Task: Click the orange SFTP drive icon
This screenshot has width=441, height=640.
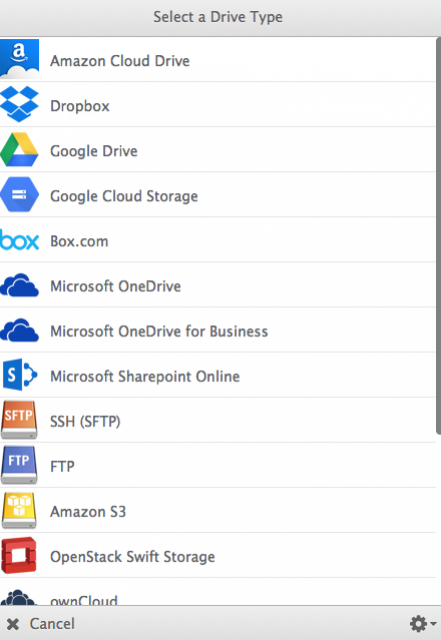Action: pos(19,420)
